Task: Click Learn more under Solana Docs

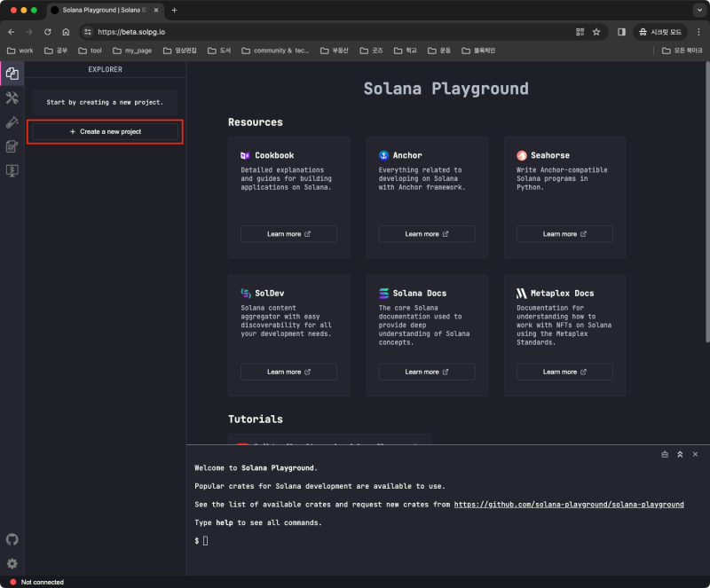Action: tap(427, 372)
